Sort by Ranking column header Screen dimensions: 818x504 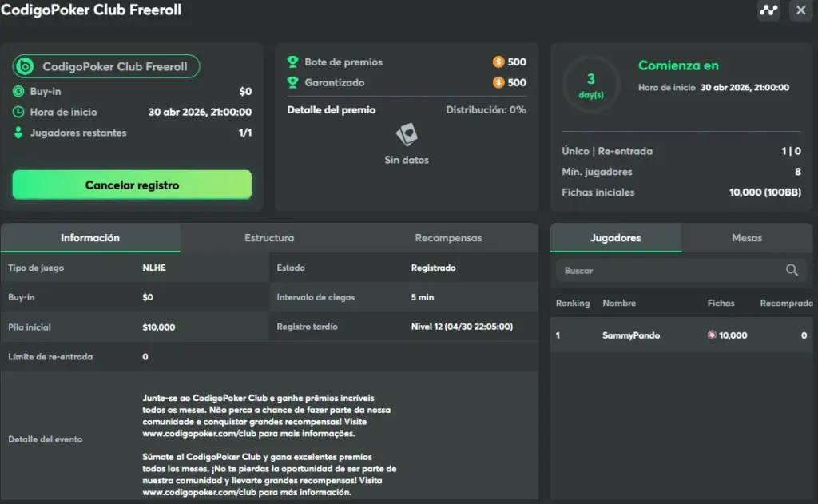tap(573, 304)
